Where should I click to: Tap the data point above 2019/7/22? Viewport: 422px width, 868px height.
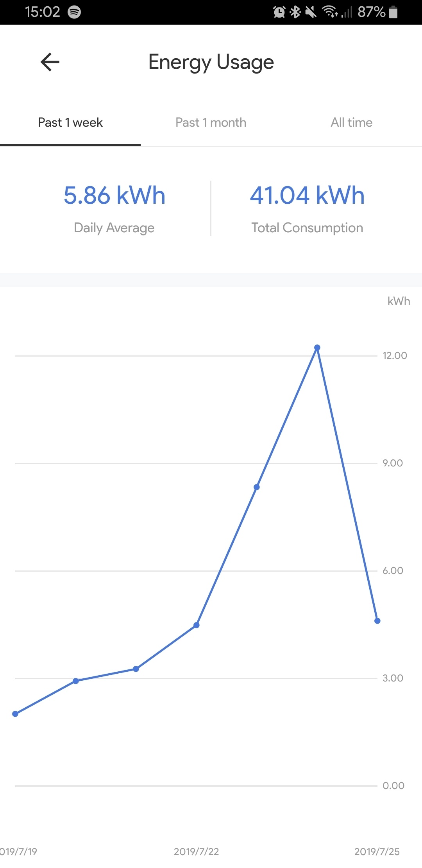pyautogui.click(x=197, y=625)
